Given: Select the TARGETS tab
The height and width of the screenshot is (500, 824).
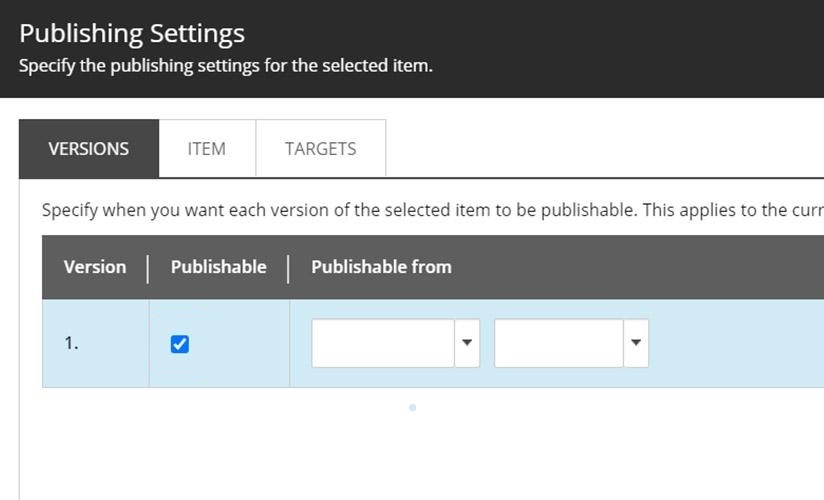Looking at the screenshot, I should tap(320, 149).
